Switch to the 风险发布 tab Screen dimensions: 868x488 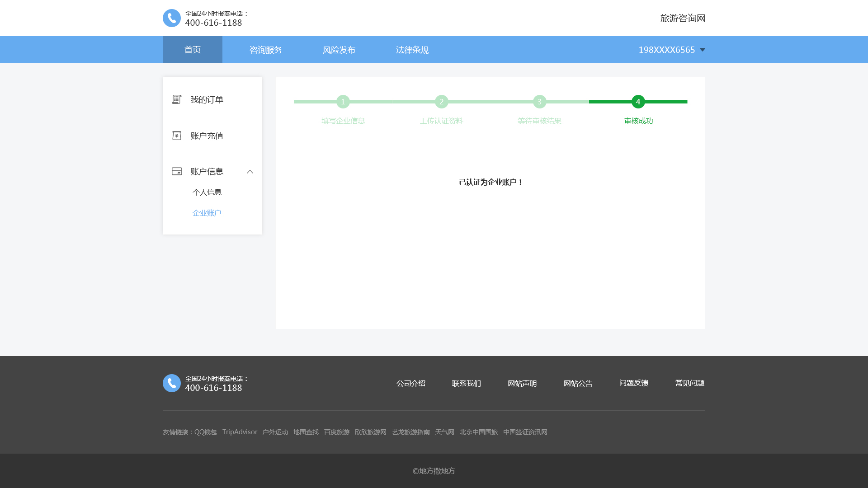tap(339, 50)
